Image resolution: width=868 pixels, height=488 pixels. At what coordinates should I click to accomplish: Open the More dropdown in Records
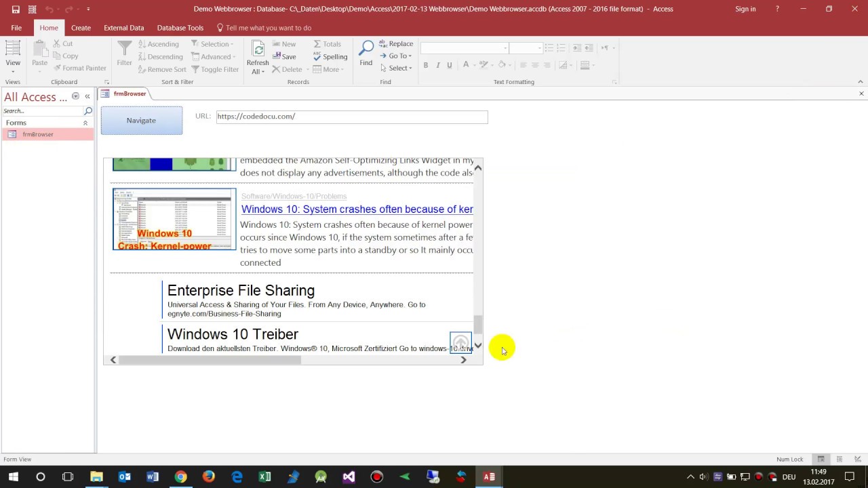(329, 69)
